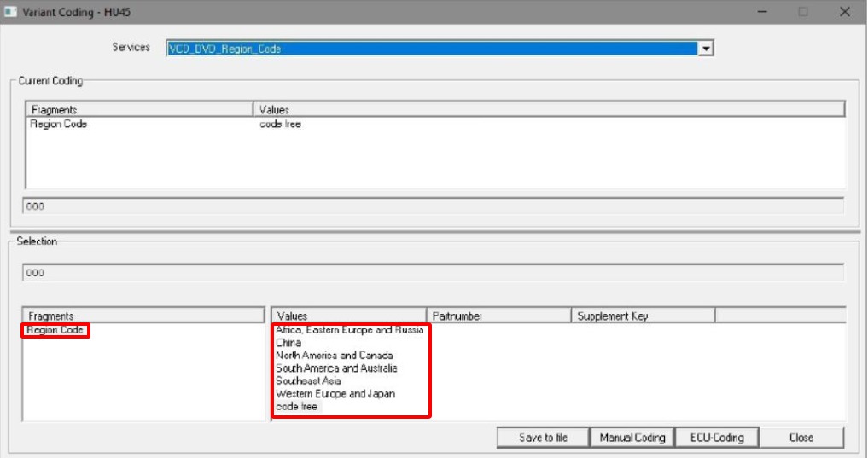The image size is (868, 458).
Task: Click the VCD_DVD_Region_Code services field
Action: click(431, 49)
